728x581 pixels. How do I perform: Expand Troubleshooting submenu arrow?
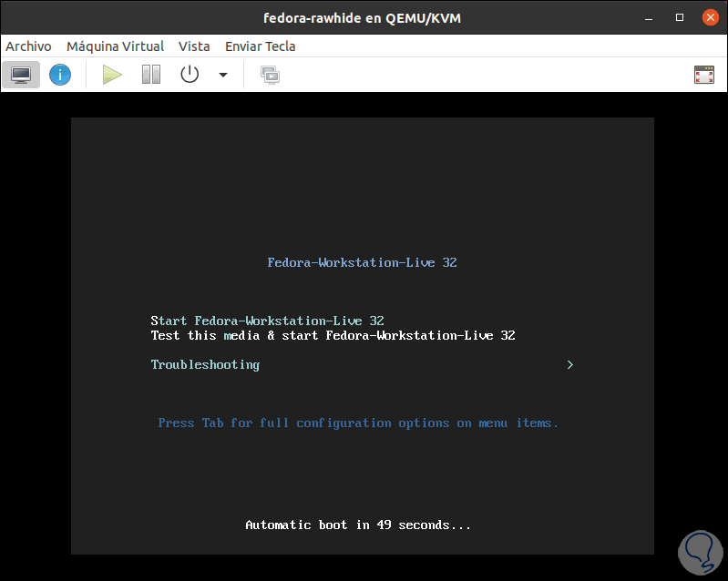click(x=570, y=365)
